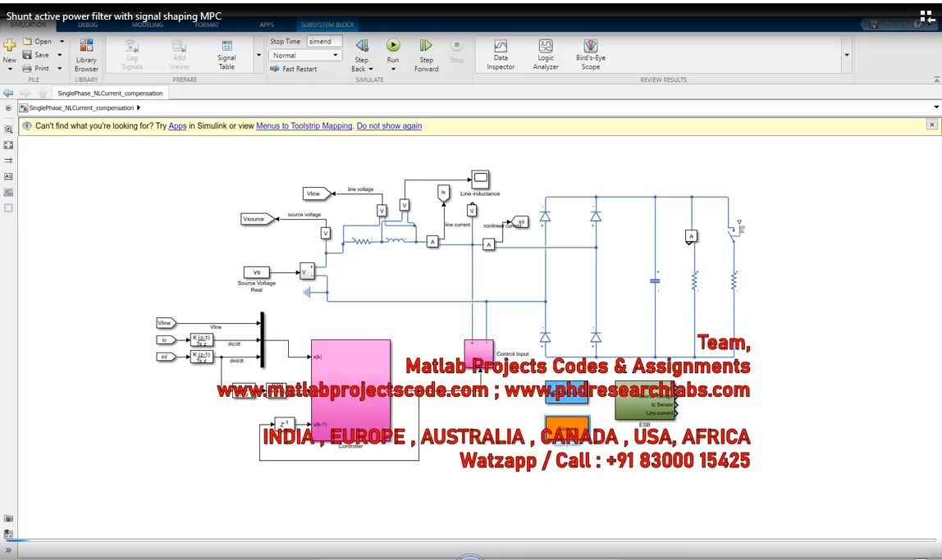The width and height of the screenshot is (942, 560).
Task: Click Step Forward icon
Action: tap(426, 46)
